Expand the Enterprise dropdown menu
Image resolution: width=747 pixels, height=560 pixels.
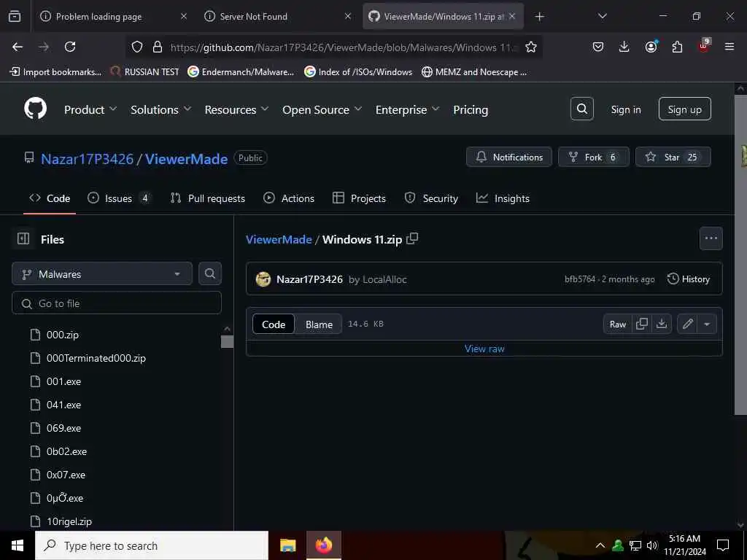coord(407,109)
